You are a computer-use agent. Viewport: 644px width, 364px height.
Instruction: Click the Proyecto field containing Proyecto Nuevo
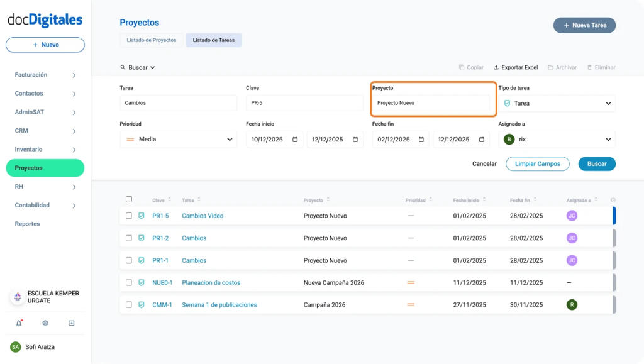(433, 103)
